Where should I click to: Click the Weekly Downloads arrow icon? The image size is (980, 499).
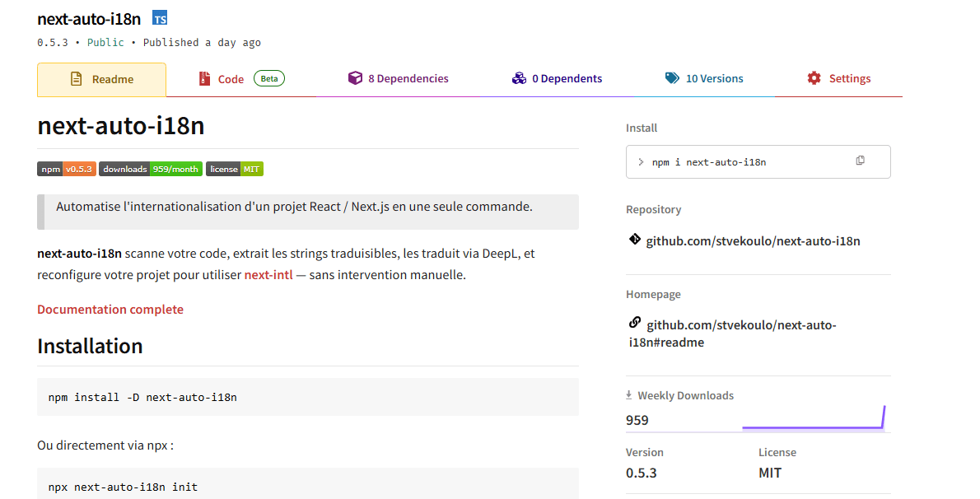click(629, 395)
